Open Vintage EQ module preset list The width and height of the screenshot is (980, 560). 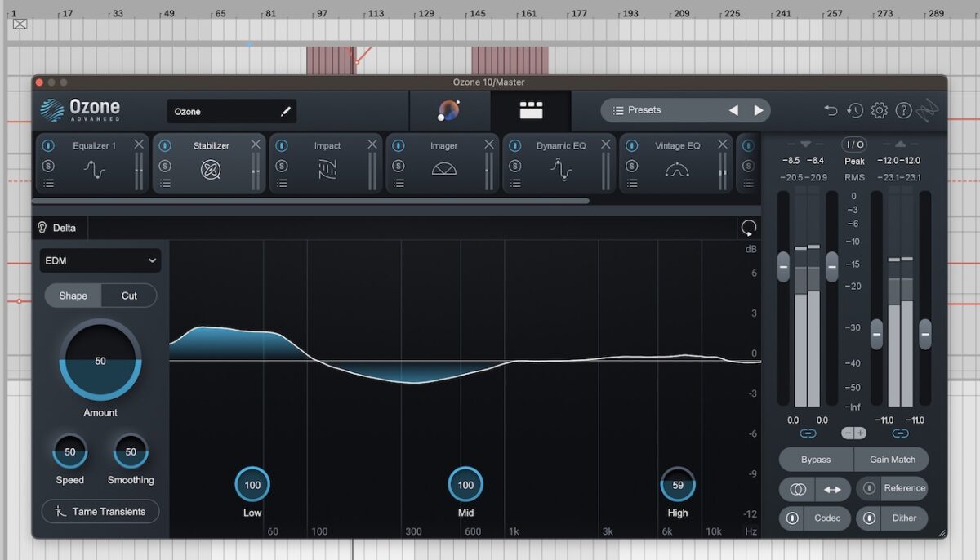[632, 184]
